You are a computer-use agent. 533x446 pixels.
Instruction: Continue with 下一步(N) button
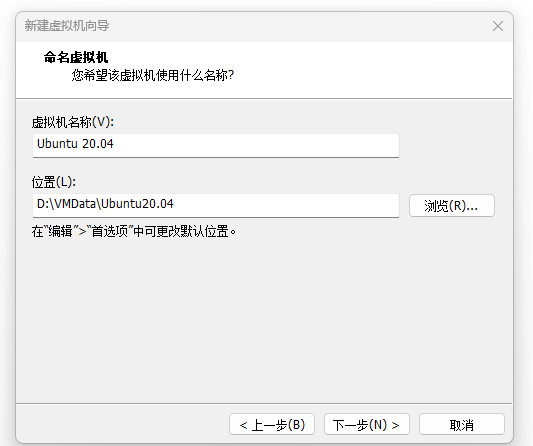(367, 424)
